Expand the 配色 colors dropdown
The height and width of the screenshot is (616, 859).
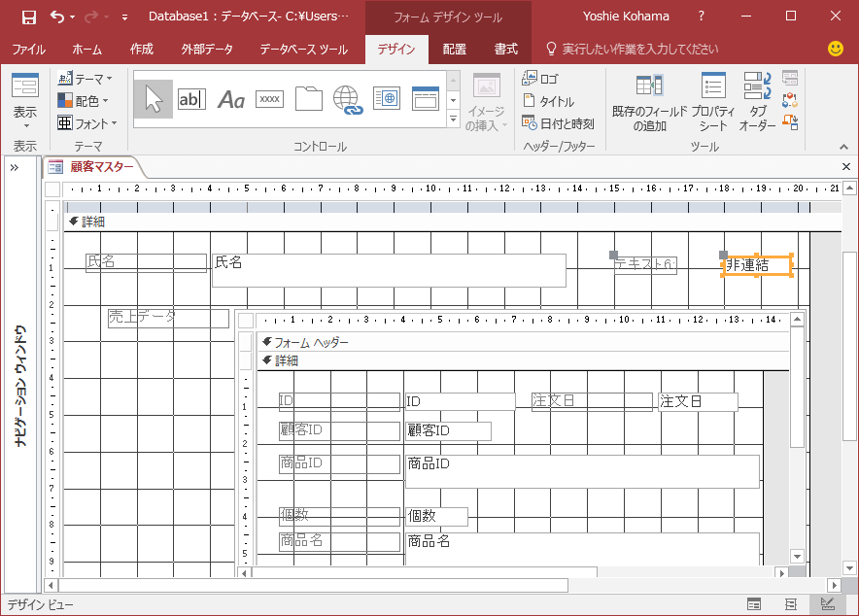(x=86, y=101)
